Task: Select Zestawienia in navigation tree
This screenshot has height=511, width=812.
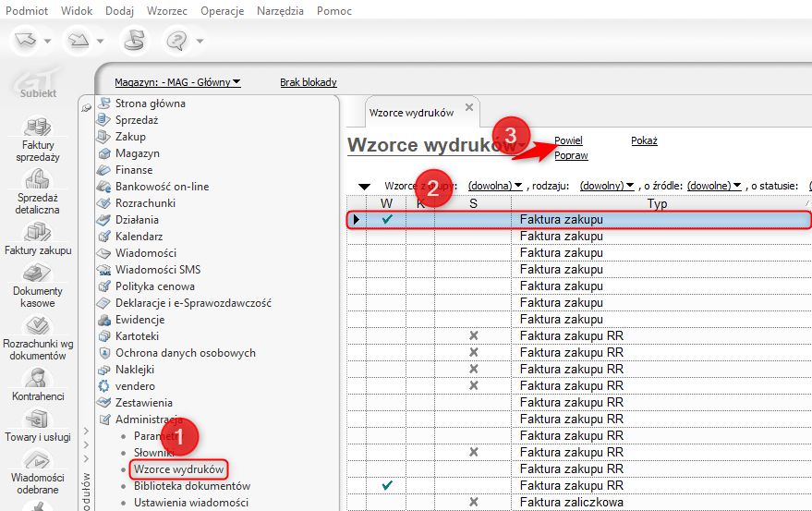Action: [144, 403]
